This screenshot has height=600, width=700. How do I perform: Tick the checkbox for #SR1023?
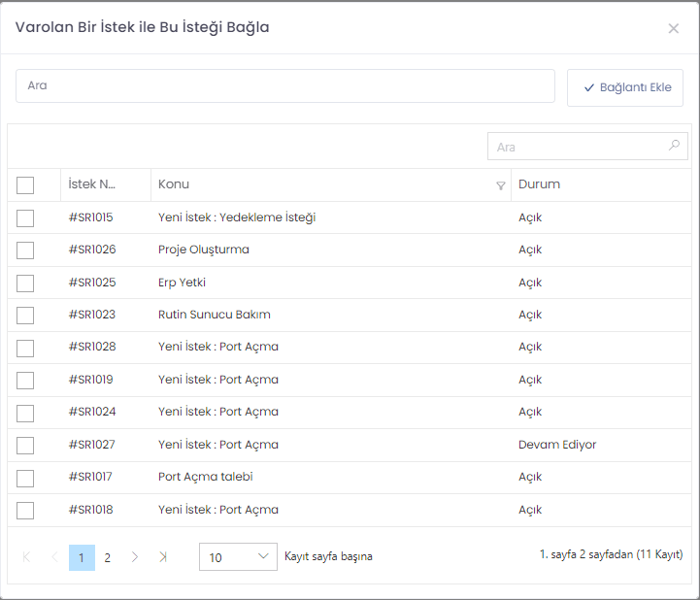point(25,316)
